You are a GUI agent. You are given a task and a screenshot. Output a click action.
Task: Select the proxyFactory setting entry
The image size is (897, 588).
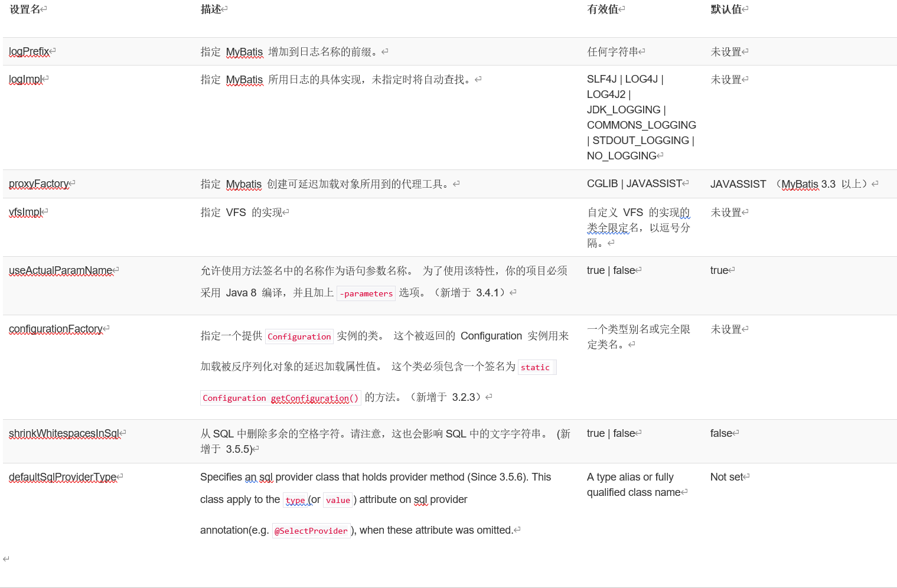[x=38, y=184]
